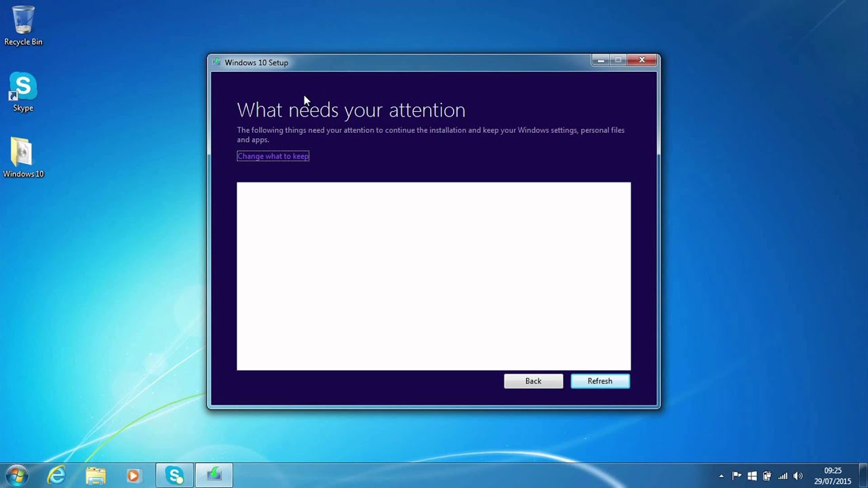The width and height of the screenshot is (868, 488).
Task: Activate Windows 10 Setup taskbar button
Action: [x=214, y=476]
